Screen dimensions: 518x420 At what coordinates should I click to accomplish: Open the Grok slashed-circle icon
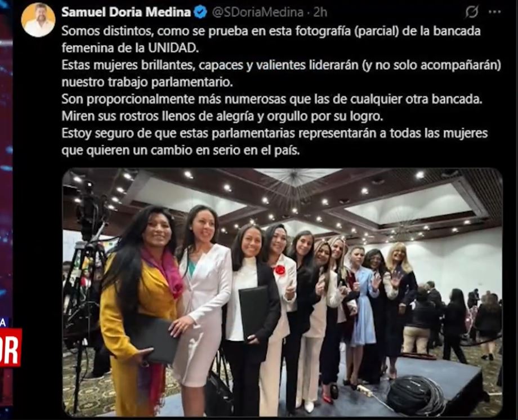pos(472,12)
